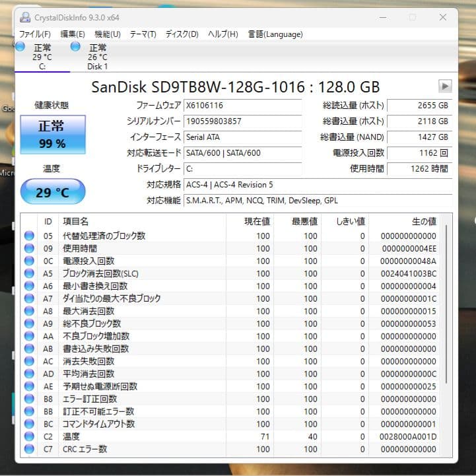Open the テーマ(T) menu
The width and height of the screenshot is (476, 476).
(x=143, y=34)
